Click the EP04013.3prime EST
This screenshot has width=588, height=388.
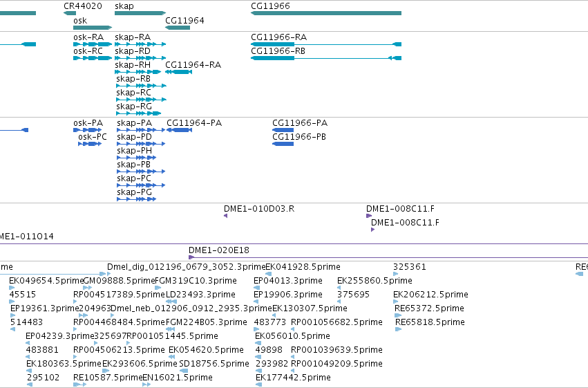[256, 288]
